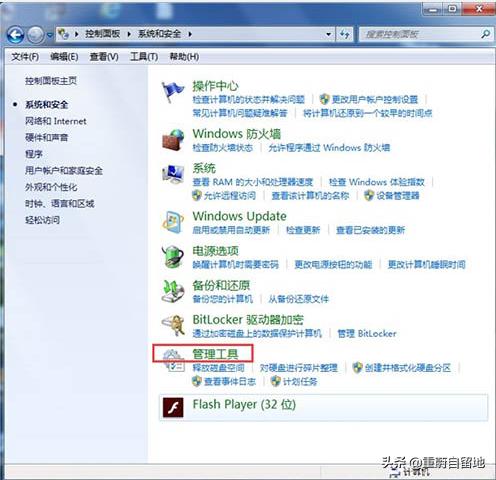Open the 操作中心 heading
The width and height of the screenshot is (496, 480).
pos(215,86)
